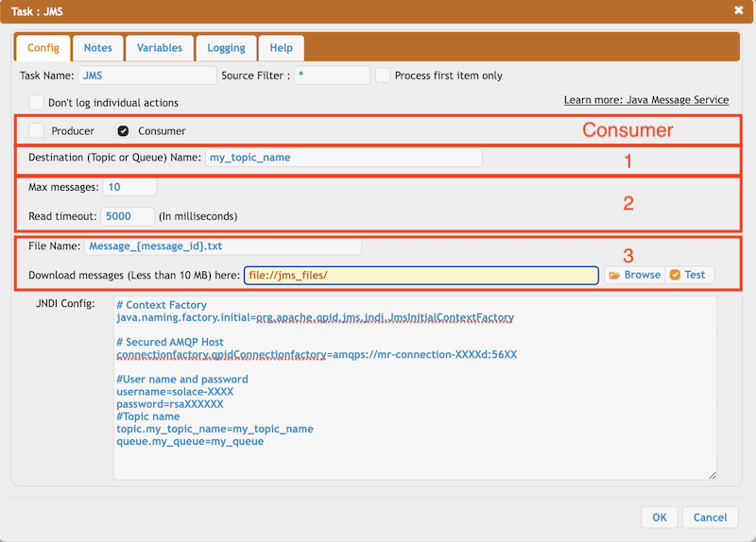Select the Config tab
This screenshot has height=542, width=756.
click(43, 48)
